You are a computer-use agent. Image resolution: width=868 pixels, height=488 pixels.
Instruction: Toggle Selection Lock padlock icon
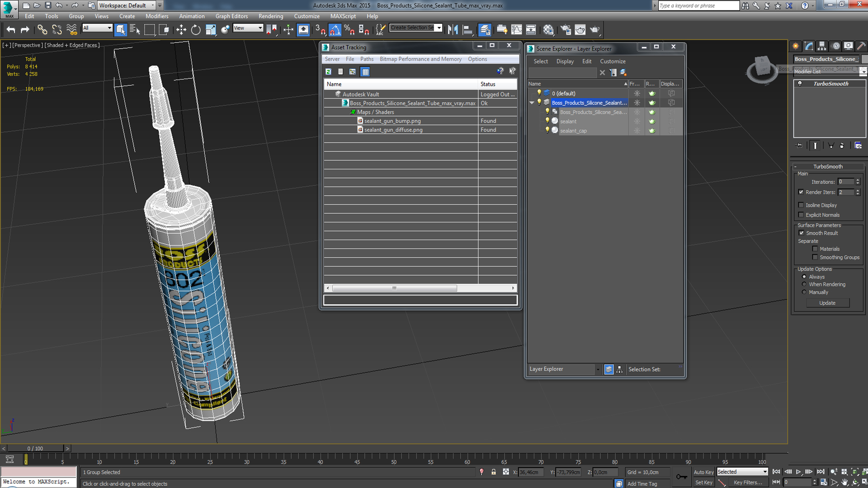pos(494,472)
